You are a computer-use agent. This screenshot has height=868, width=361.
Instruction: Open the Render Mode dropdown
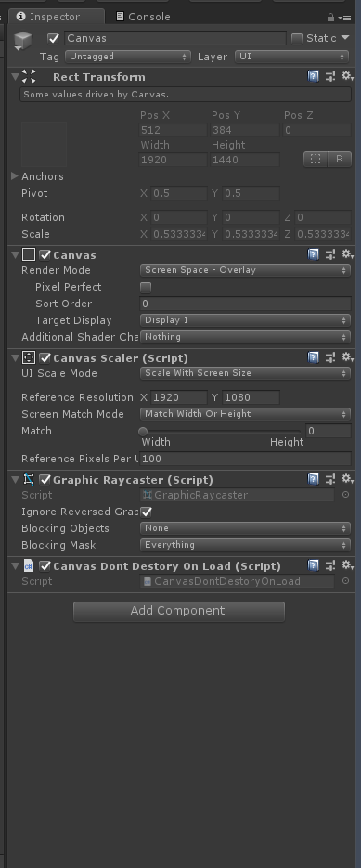tap(245, 270)
